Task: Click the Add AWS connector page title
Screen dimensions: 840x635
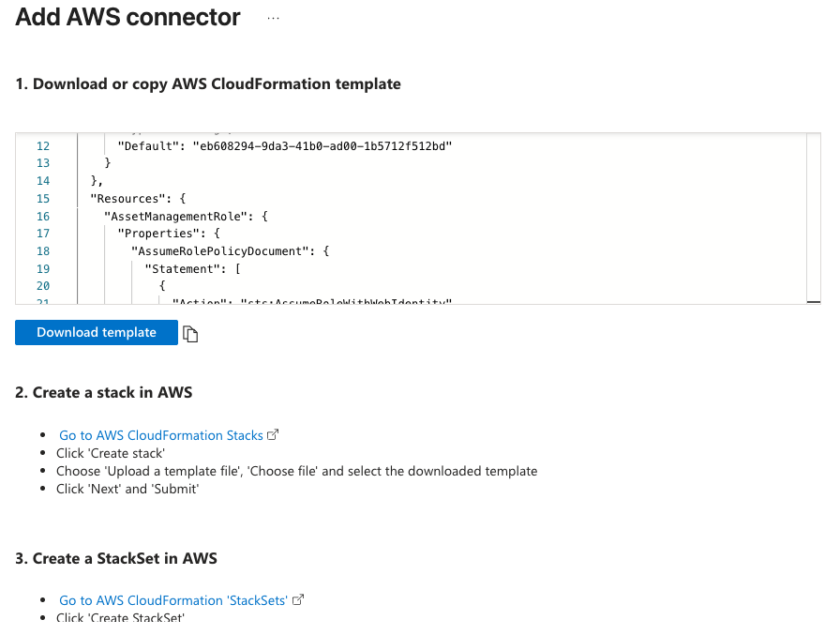Action: point(127,18)
